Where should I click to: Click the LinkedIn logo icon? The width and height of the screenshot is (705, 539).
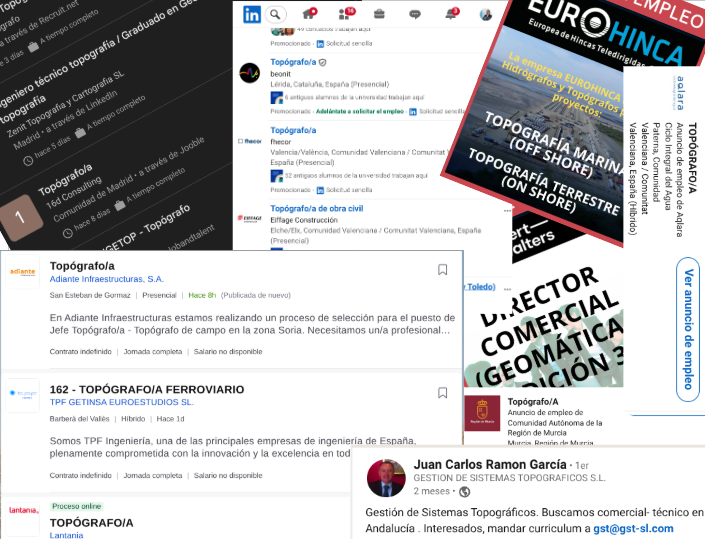click(252, 14)
